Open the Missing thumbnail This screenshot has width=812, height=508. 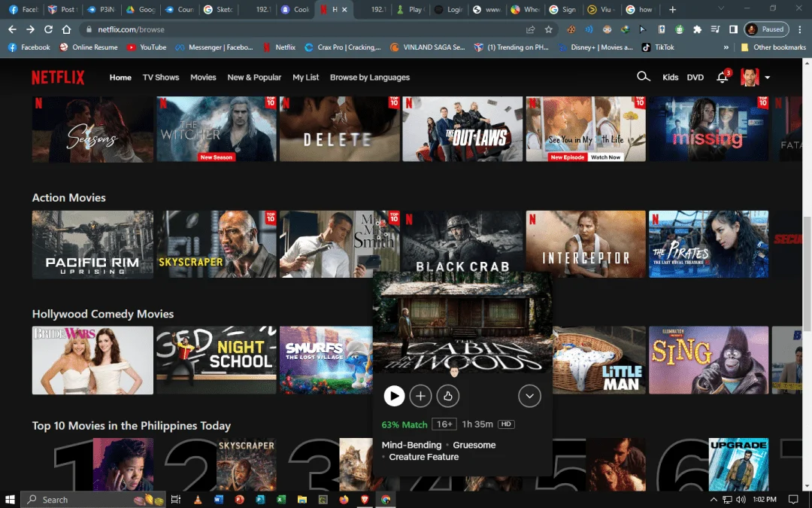click(x=708, y=129)
